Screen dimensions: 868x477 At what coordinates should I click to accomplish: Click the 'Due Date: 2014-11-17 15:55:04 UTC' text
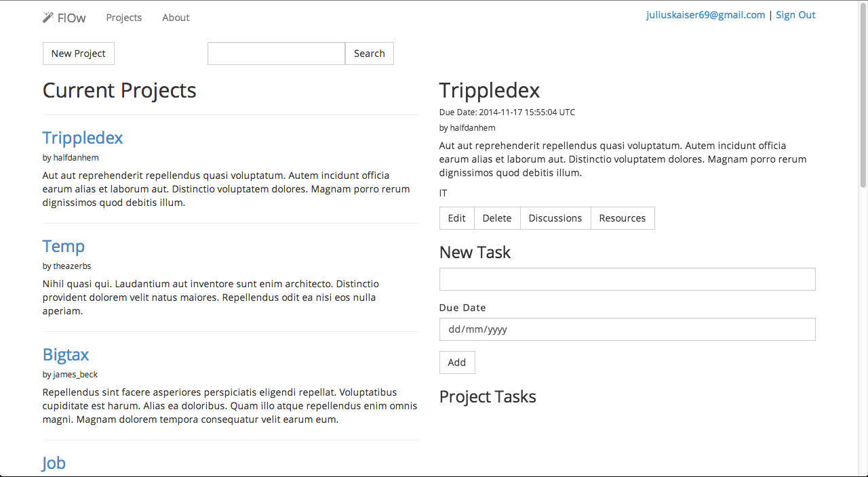pos(507,112)
